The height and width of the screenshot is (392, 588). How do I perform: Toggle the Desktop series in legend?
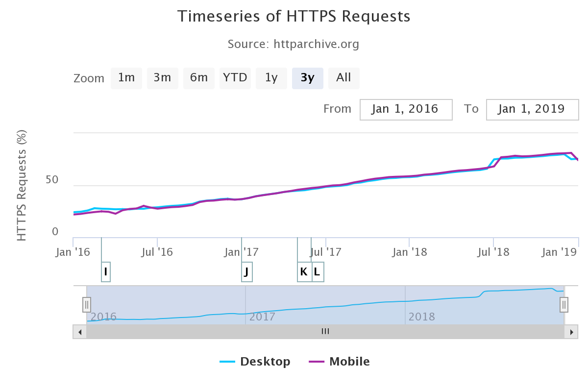[255, 362]
